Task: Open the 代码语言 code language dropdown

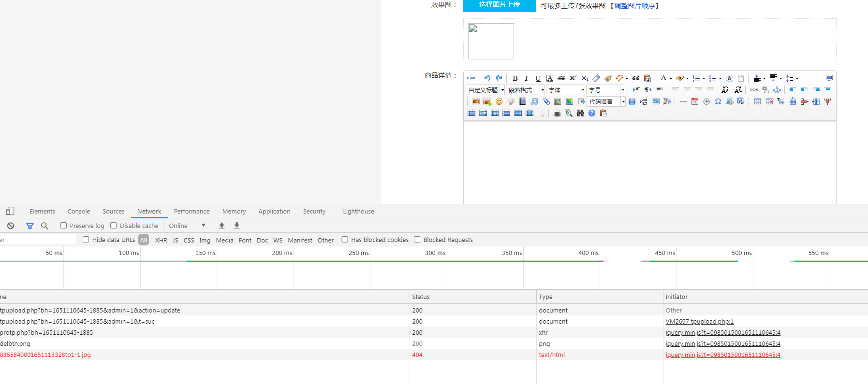Action: [x=606, y=101]
